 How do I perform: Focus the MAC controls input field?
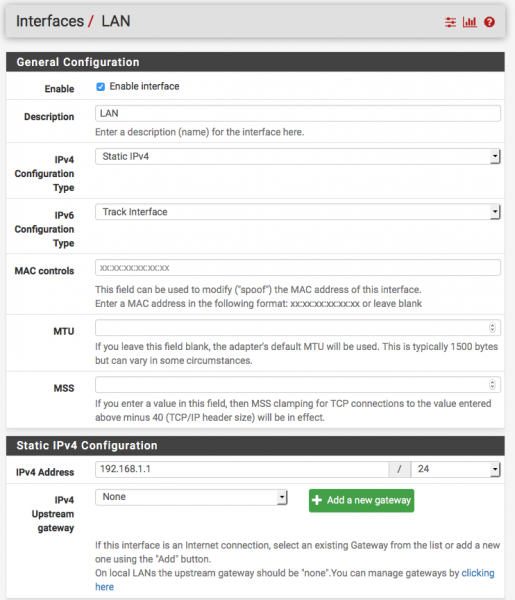pyautogui.click(x=298, y=268)
